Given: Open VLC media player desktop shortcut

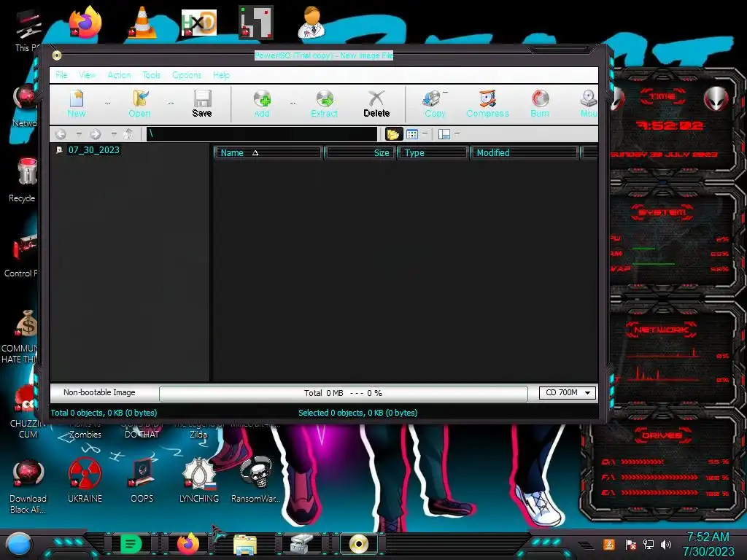Looking at the screenshot, I should [x=142, y=23].
